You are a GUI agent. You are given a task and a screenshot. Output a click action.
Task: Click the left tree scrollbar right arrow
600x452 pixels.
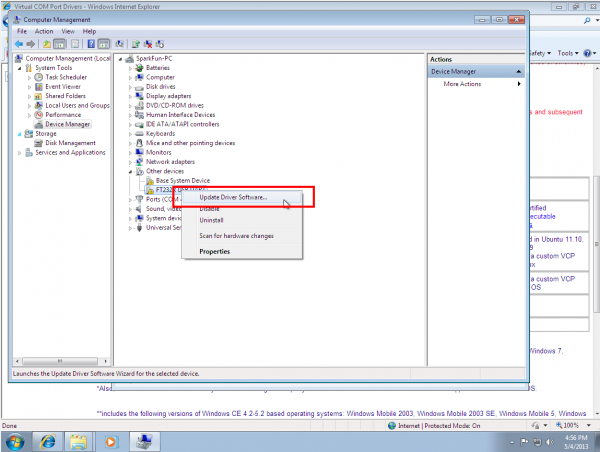coord(105,361)
